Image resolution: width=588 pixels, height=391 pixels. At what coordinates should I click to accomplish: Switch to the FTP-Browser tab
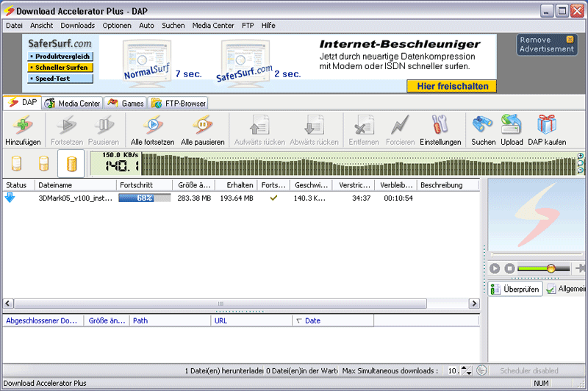(x=178, y=103)
